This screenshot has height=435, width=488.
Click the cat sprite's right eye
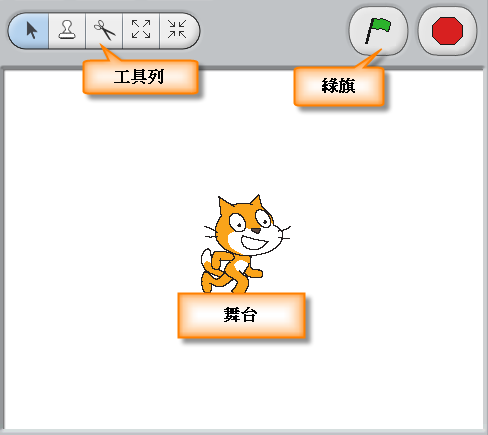(x=263, y=218)
